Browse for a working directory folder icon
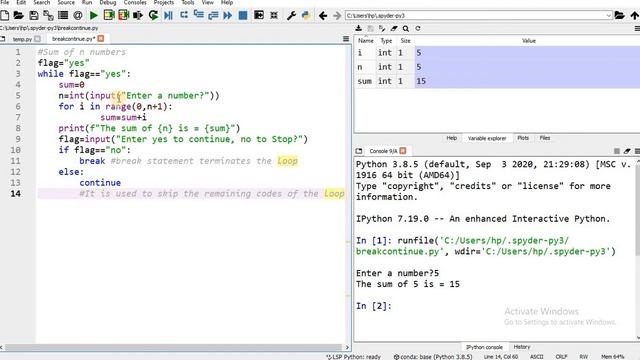This screenshot has width=640, height=360. click(x=620, y=16)
